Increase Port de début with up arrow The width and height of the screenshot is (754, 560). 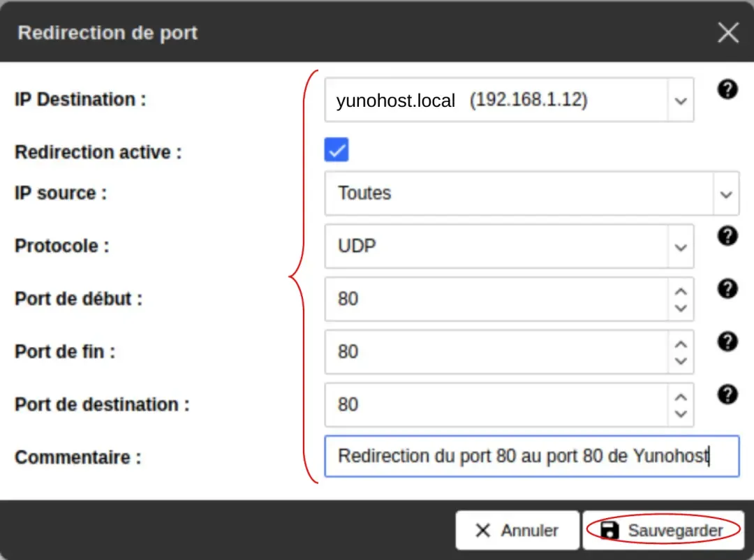coord(681,291)
